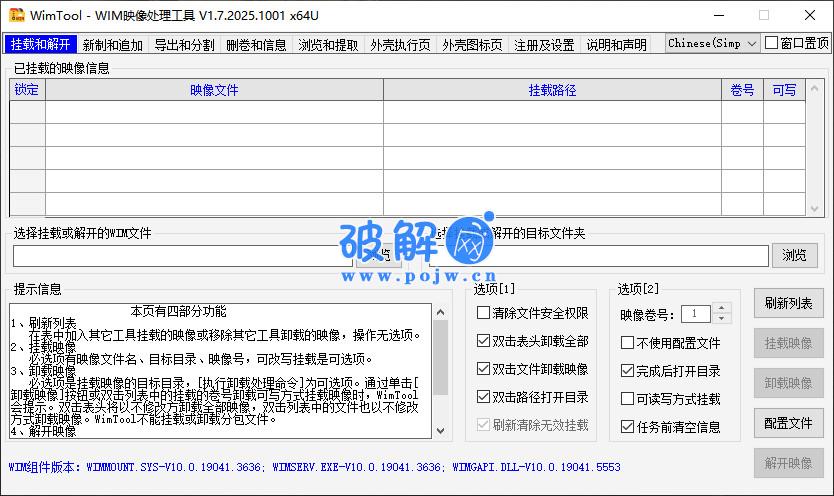The width and height of the screenshot is (834, 496).
Task: Select the 外壳执行页 tab
Action: point(401,45)
